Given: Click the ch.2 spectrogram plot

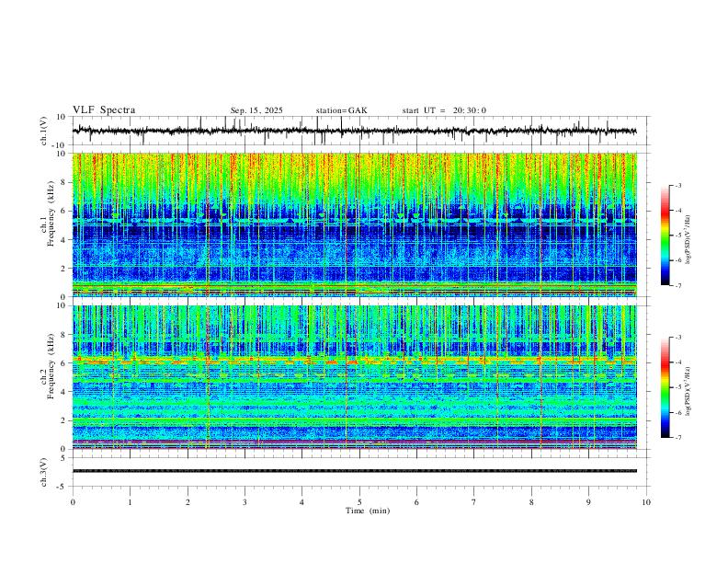Looking at the screenshot, I should tap(354, 377).
